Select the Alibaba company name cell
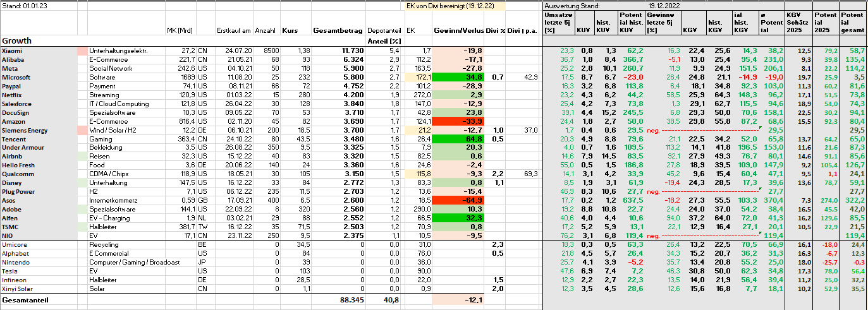The image size is (868, 310). [x=38, y=59]
